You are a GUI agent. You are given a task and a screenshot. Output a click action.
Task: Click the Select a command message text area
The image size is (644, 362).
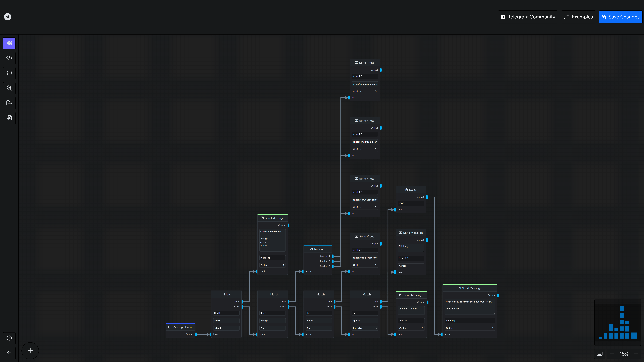click(273, 240)
